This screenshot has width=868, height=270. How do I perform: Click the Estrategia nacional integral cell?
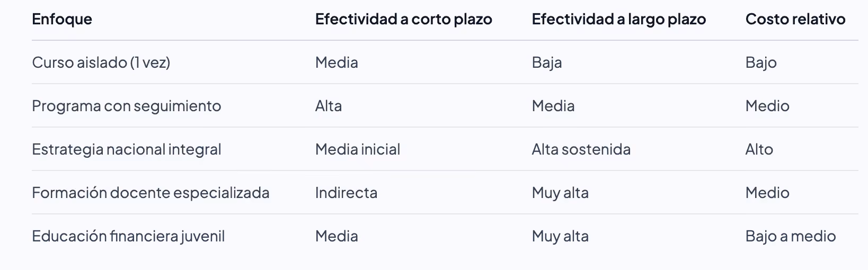[x=127, y=149]
